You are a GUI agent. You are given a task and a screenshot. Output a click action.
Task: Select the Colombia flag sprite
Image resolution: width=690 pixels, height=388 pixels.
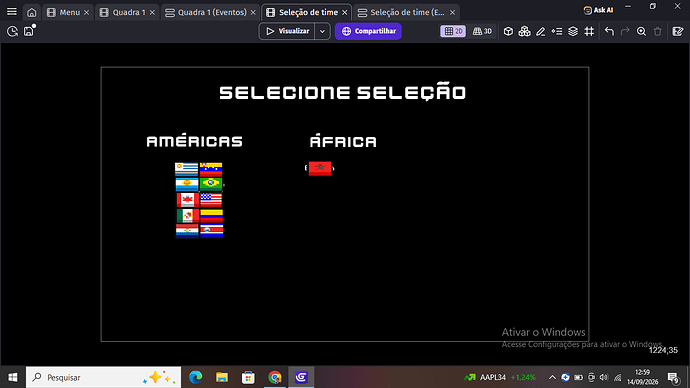[212, 216]
